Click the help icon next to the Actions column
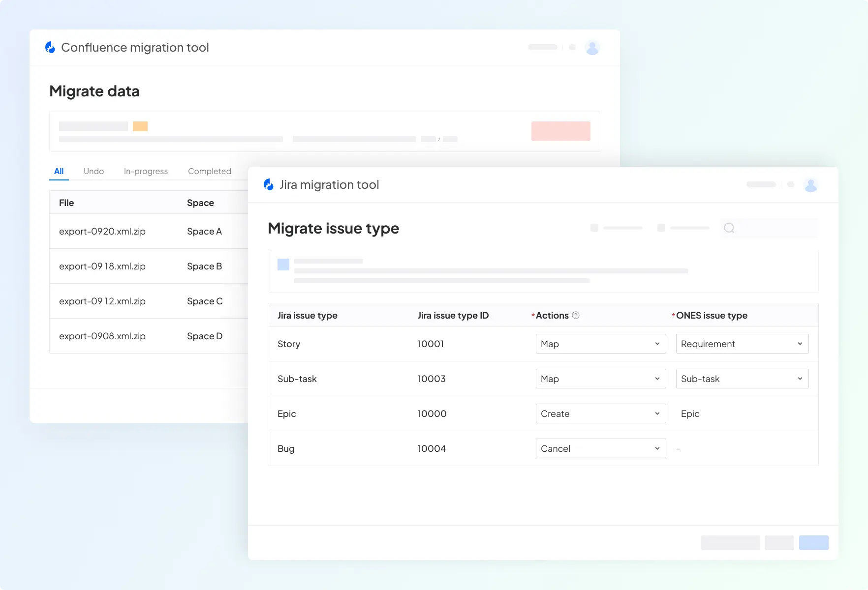 tap(576, 315)
